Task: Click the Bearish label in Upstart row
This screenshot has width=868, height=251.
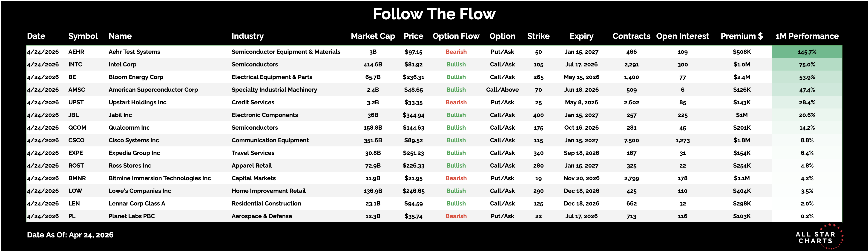Action: tap(456, 103)
